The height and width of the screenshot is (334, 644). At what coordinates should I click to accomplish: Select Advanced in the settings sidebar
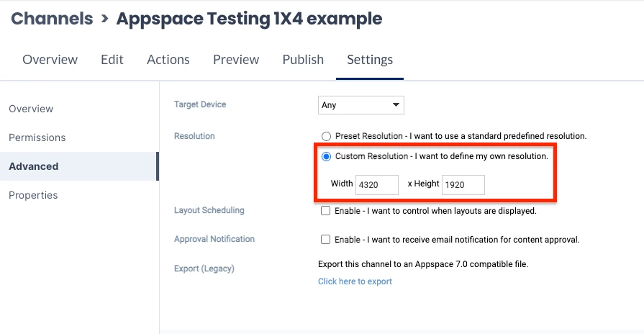[34, 166]
